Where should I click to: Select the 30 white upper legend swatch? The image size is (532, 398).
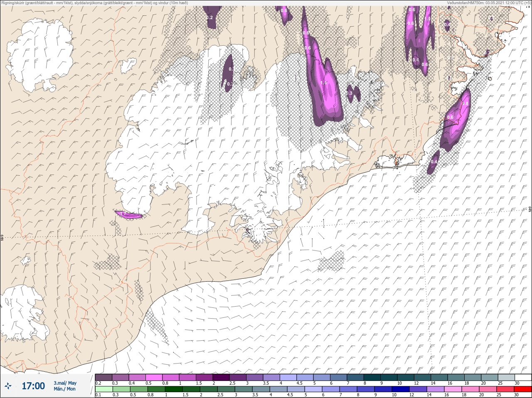(x=523, y=377)
